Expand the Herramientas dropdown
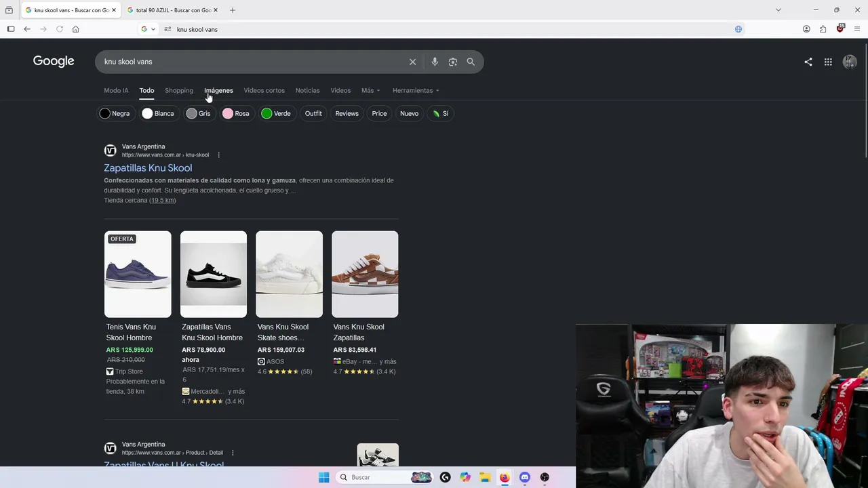This screenshot has width=868, height=488. tap(416, 90)
